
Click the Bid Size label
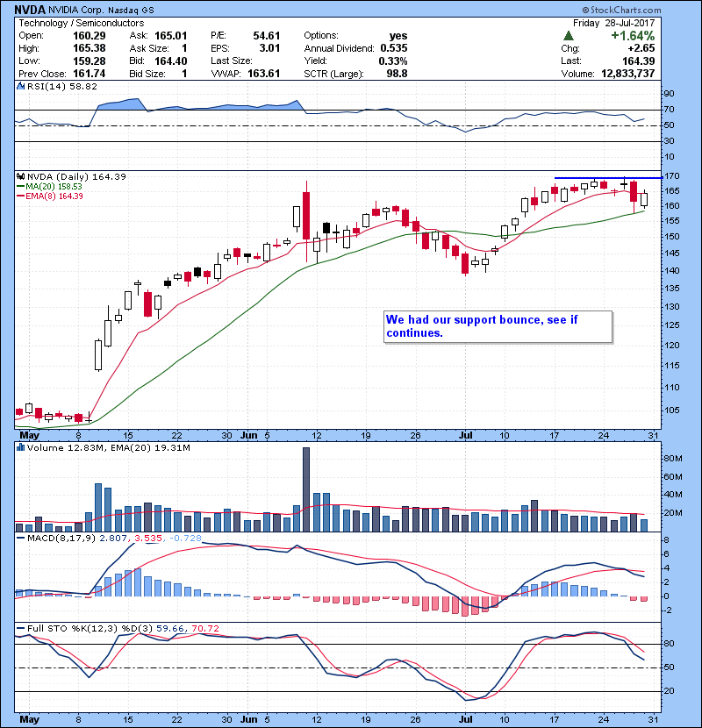[147, 74]
